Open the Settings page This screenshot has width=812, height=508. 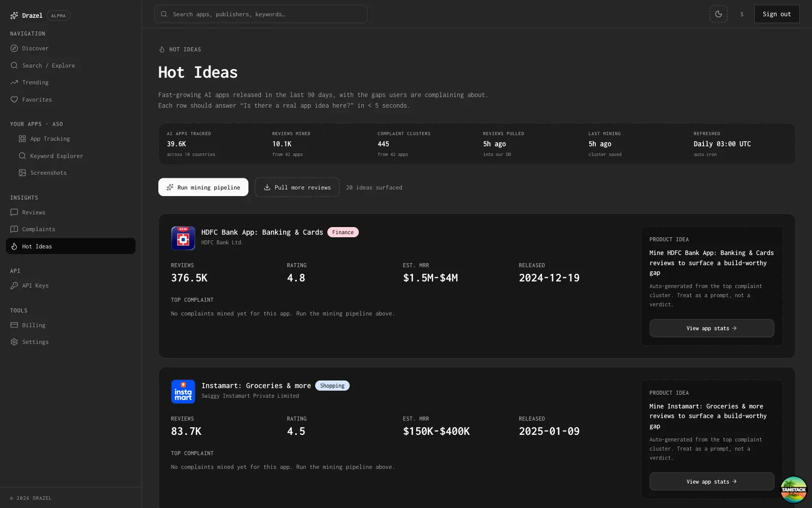[71, 342]
